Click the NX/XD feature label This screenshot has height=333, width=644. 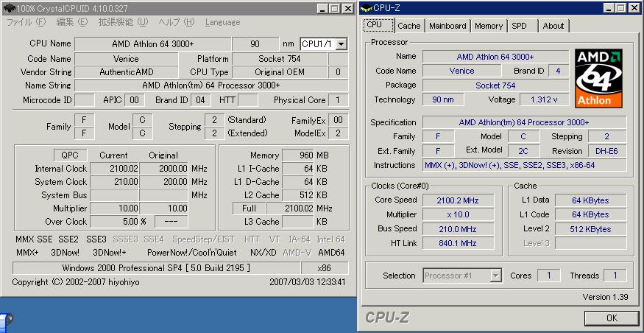coord(263,253)
